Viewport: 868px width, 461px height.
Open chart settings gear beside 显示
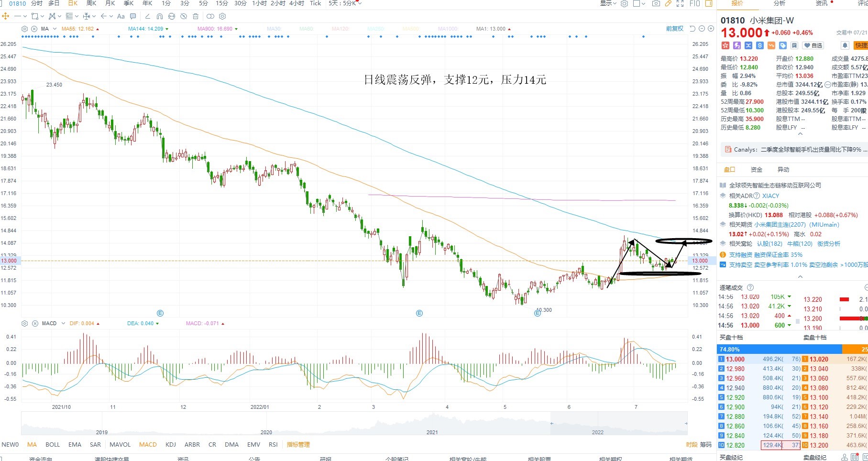pyautogui.click(x=624, y=3)
